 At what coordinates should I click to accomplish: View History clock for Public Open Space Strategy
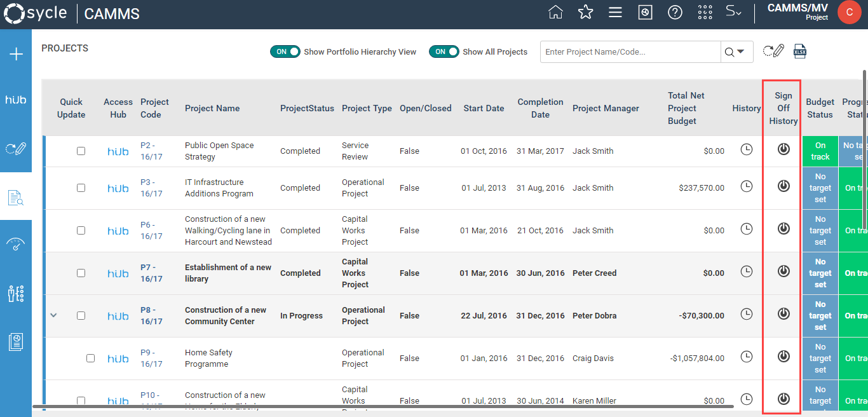tap(747, 149)
